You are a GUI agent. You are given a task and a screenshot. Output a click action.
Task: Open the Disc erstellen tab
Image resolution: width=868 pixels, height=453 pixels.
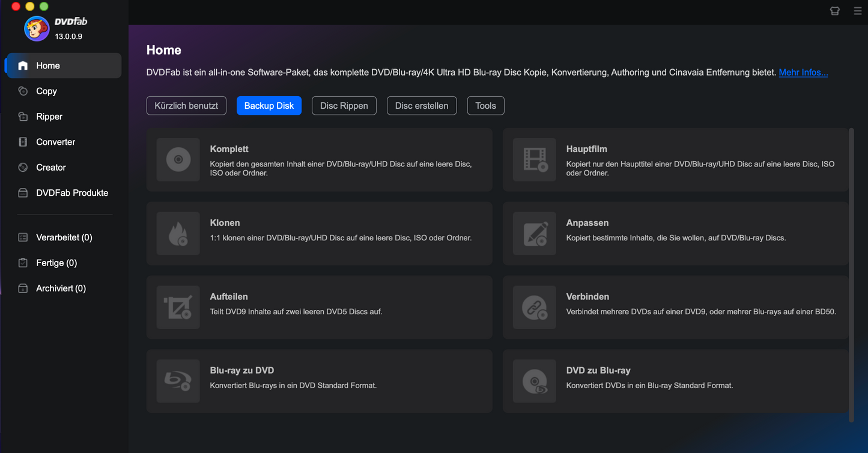coord(421,106)
